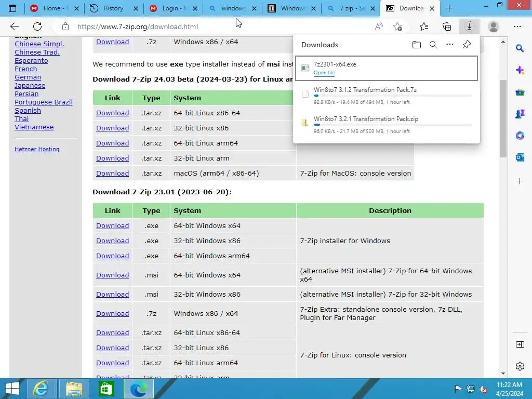The image size is (532, 399).
Task: Click the page vertical scrollbar thumb
Action: click(x=503, y=119)
